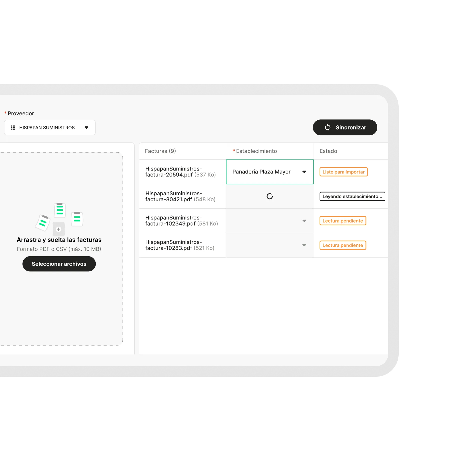The image size is (476, 461).
Task: Click the Listo para importar status badge
Action: coord(343,172)
